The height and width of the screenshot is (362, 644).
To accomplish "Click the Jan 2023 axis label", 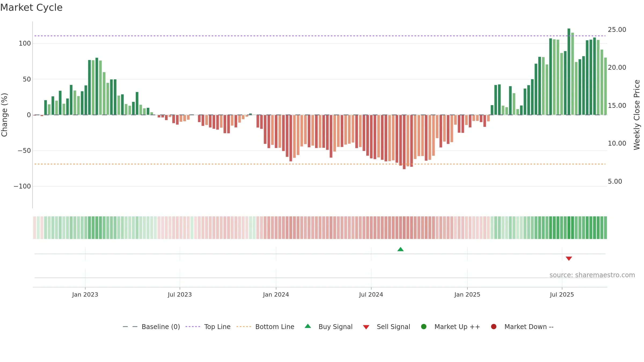I will (85, 295).
